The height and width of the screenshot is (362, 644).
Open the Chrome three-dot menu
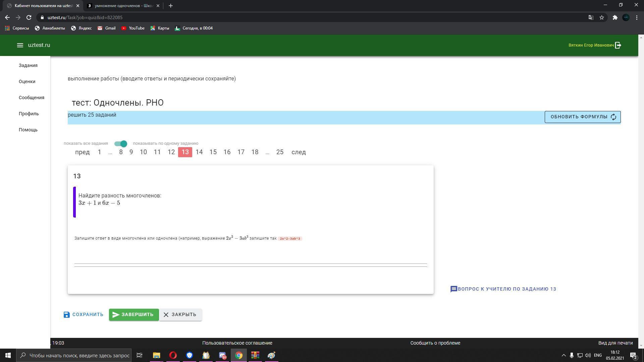point(637,17)
